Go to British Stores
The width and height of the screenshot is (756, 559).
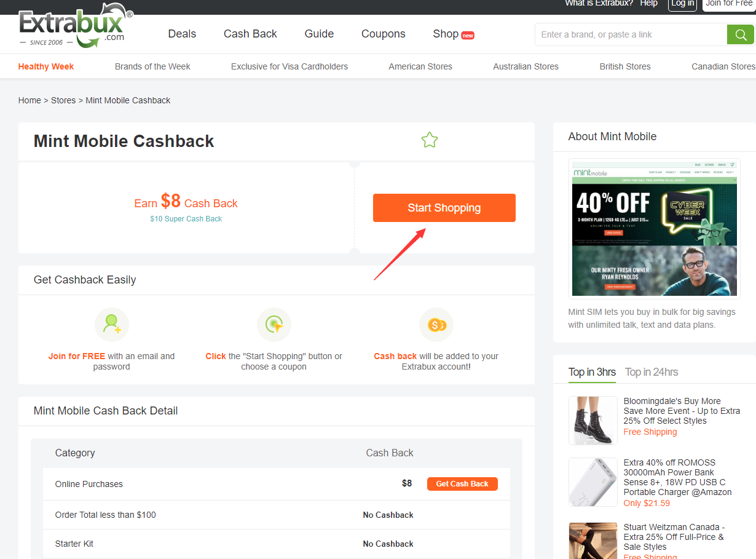(625, 66)
